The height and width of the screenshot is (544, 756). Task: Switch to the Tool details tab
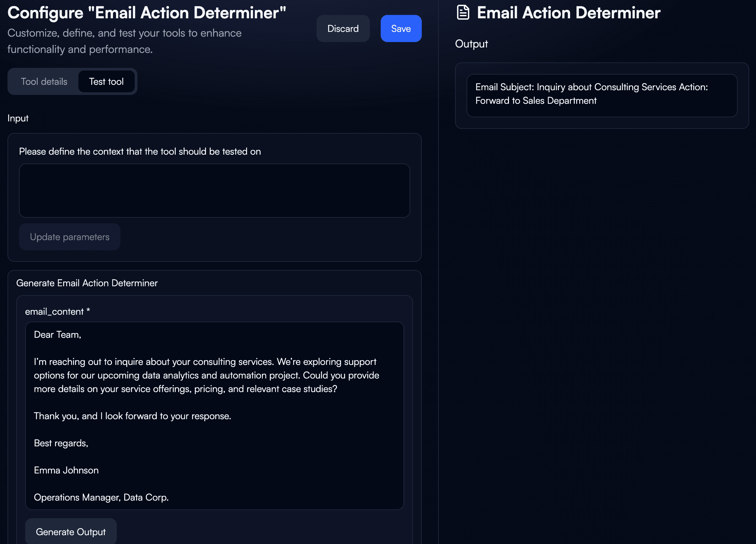click(x=44, y=81)
